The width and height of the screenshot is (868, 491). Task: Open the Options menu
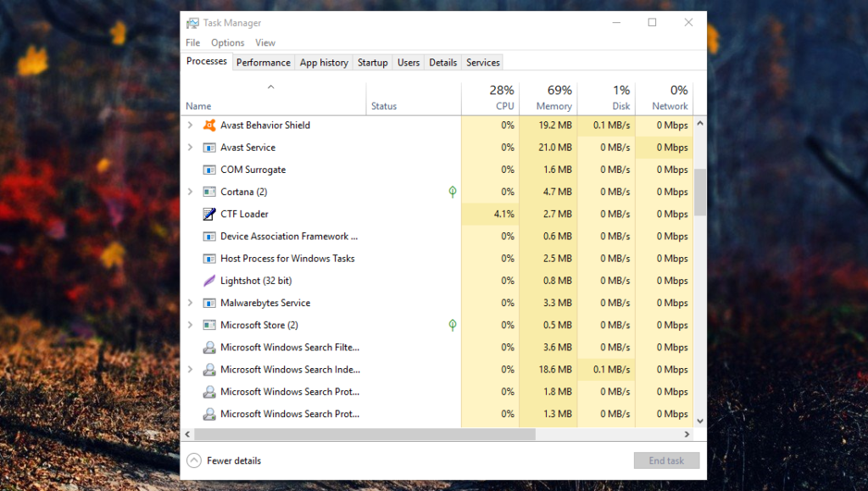click(x=227, y=42)
